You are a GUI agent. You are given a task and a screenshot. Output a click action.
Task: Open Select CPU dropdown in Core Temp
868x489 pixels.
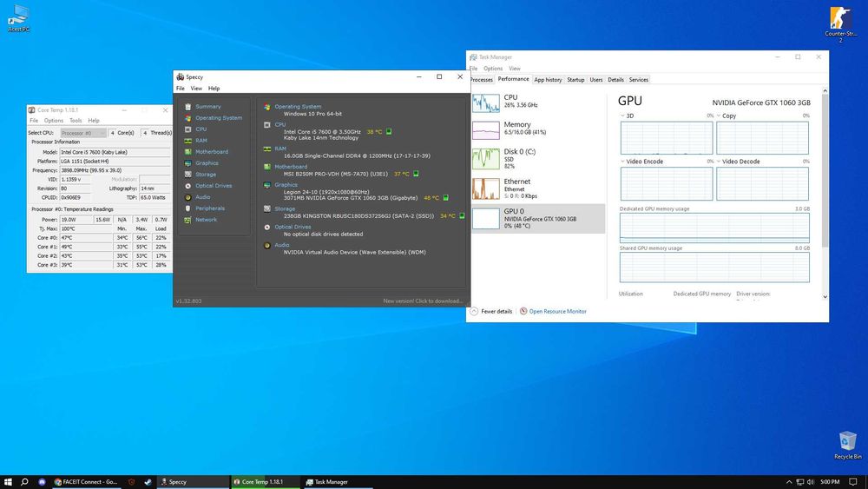pos(83,133)
